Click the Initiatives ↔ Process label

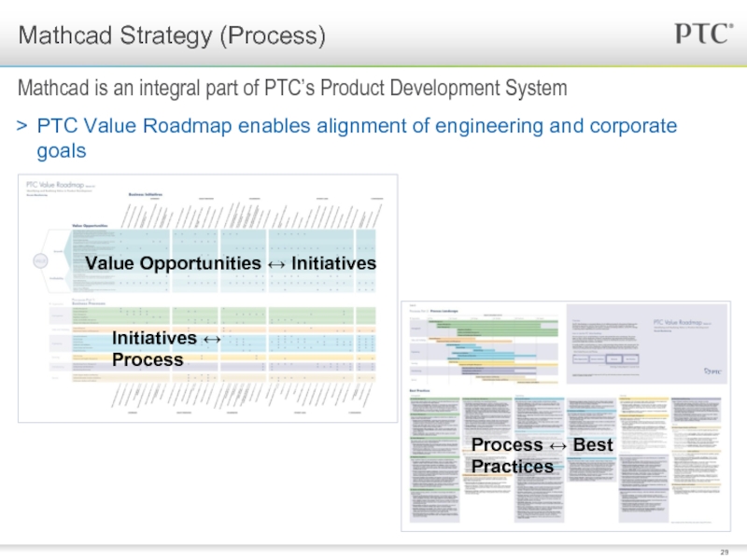pyautogui.click(x=166, y=348)
